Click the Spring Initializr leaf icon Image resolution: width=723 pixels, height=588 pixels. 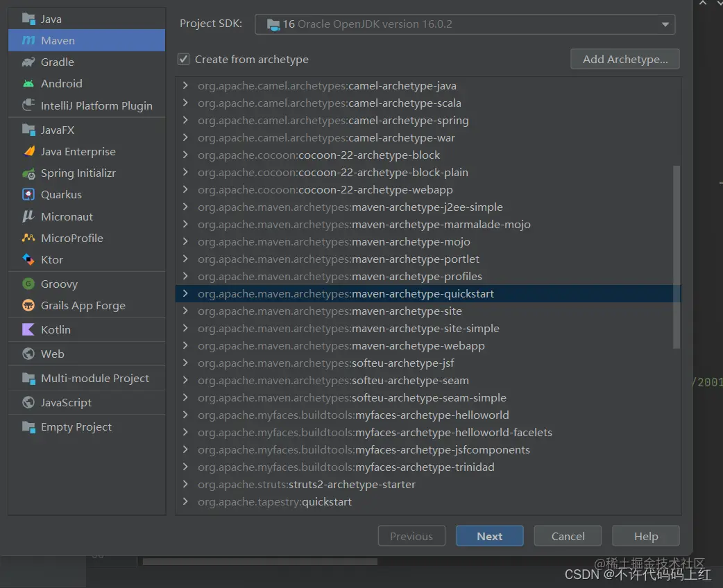[x=28, y=173]
